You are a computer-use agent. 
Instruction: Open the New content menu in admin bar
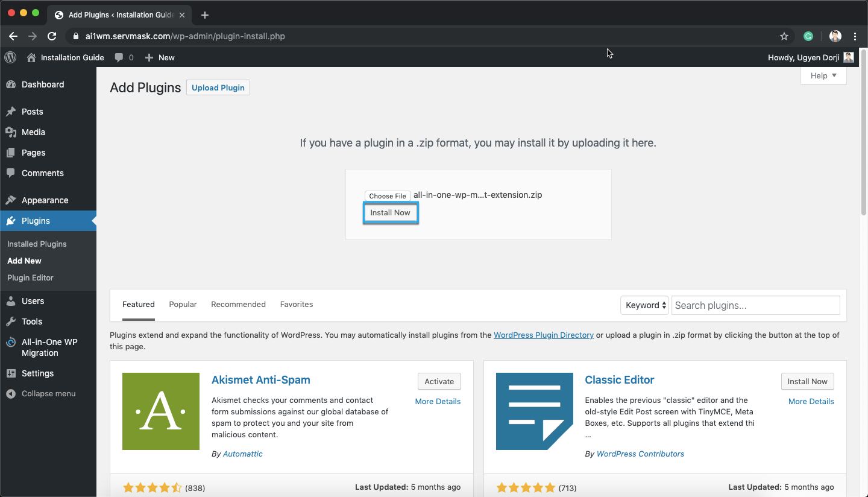pyautogui.click(x=160, y=57)
